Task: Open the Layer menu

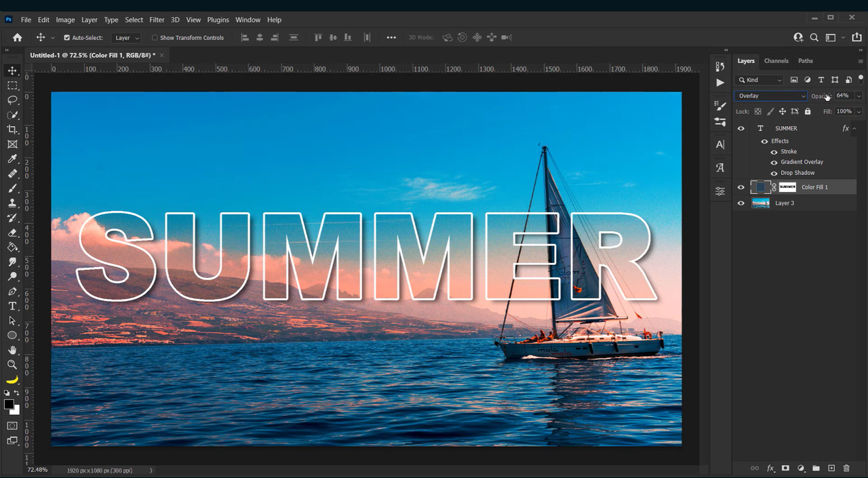Action: point(90,20)
